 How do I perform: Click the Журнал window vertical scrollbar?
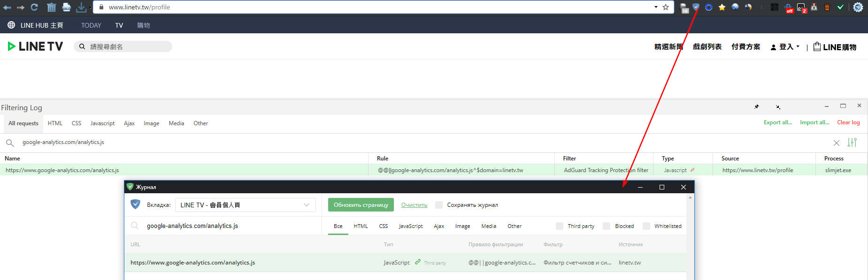point(690,237)
